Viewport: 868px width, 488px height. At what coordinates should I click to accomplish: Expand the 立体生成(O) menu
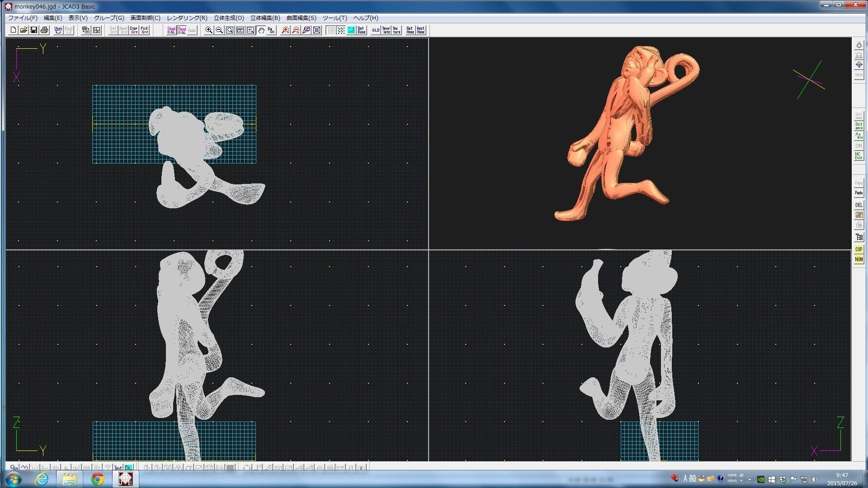[x=229, y=18]
